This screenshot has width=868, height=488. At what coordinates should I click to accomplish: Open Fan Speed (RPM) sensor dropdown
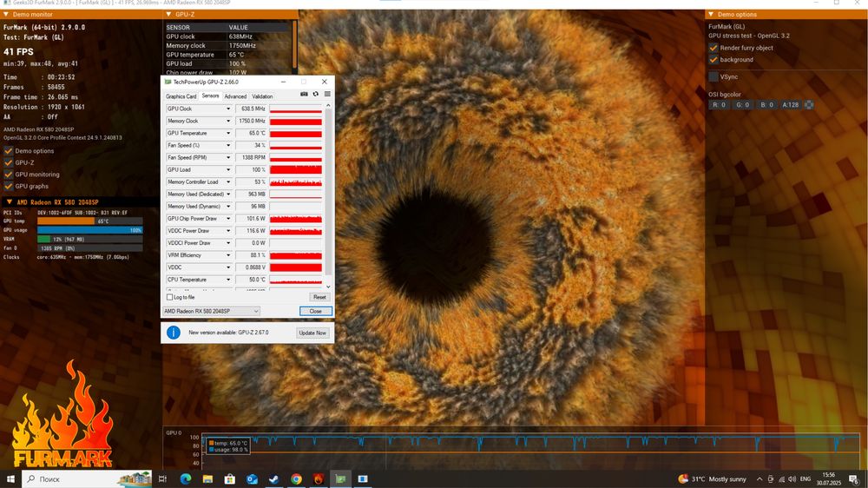pyautogui.click(x=228, y=157)
